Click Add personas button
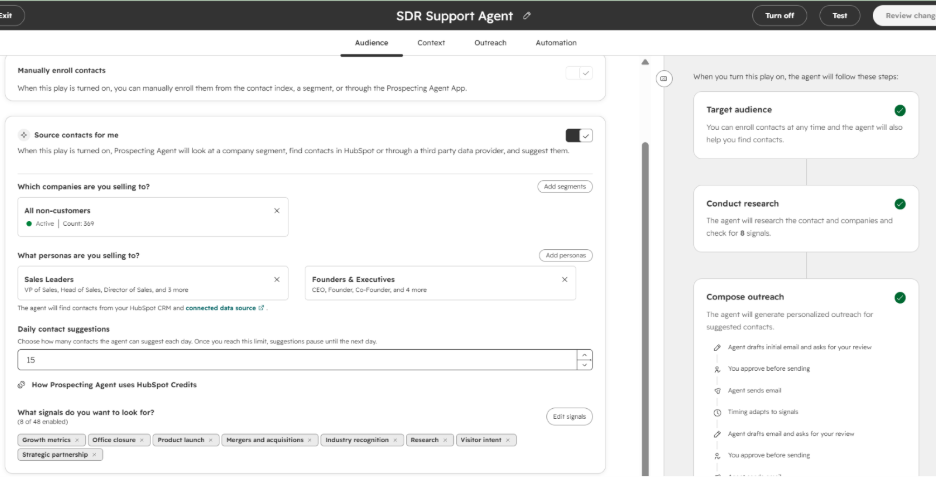The width and height of the screenshot is (936, 477). point(565,256)
